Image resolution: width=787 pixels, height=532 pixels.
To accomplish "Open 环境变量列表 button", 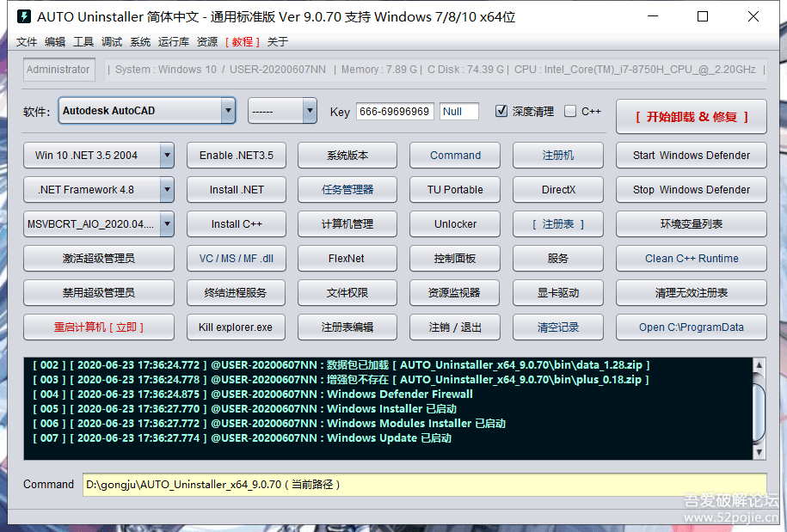I will coord(692,224).
